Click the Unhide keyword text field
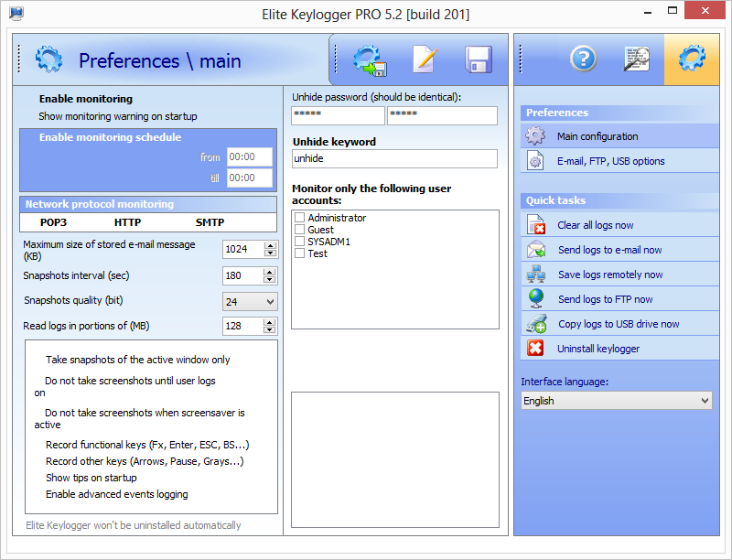This screenshot has width=732, height=560. tap(393, 158)
